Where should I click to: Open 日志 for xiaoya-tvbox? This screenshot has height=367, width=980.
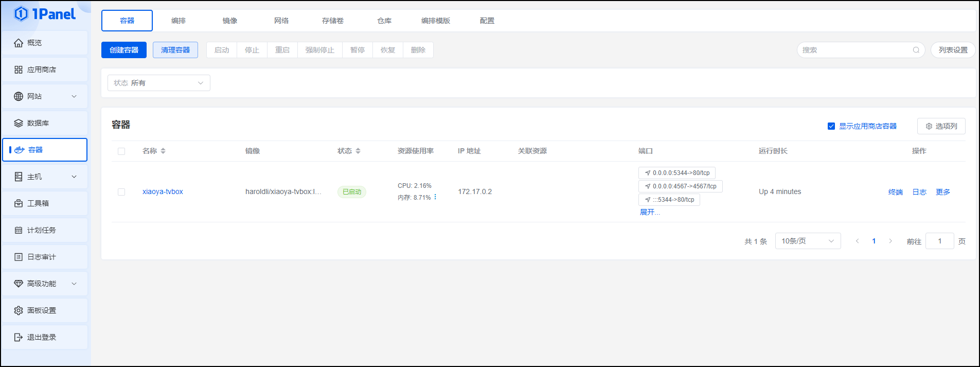919,192
